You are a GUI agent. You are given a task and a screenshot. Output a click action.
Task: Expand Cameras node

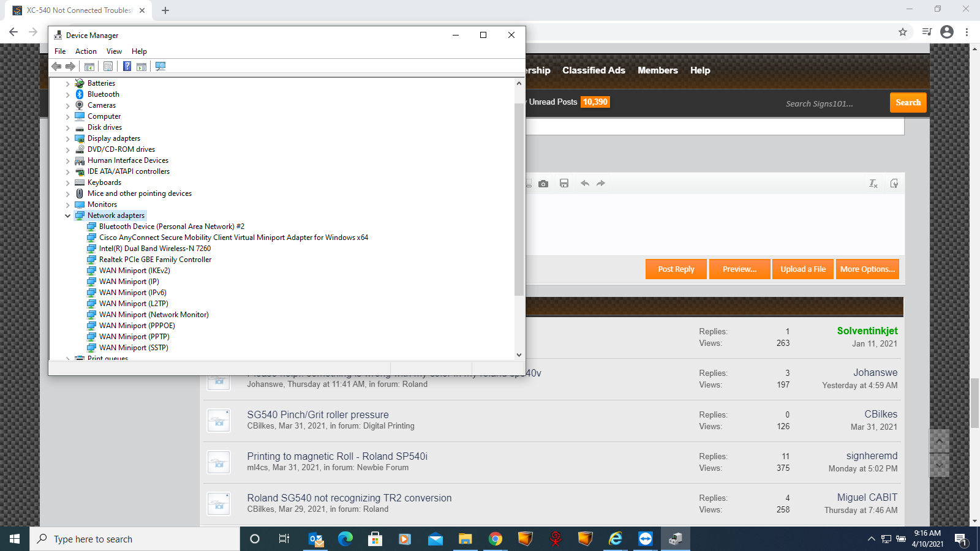coord(67,106)
